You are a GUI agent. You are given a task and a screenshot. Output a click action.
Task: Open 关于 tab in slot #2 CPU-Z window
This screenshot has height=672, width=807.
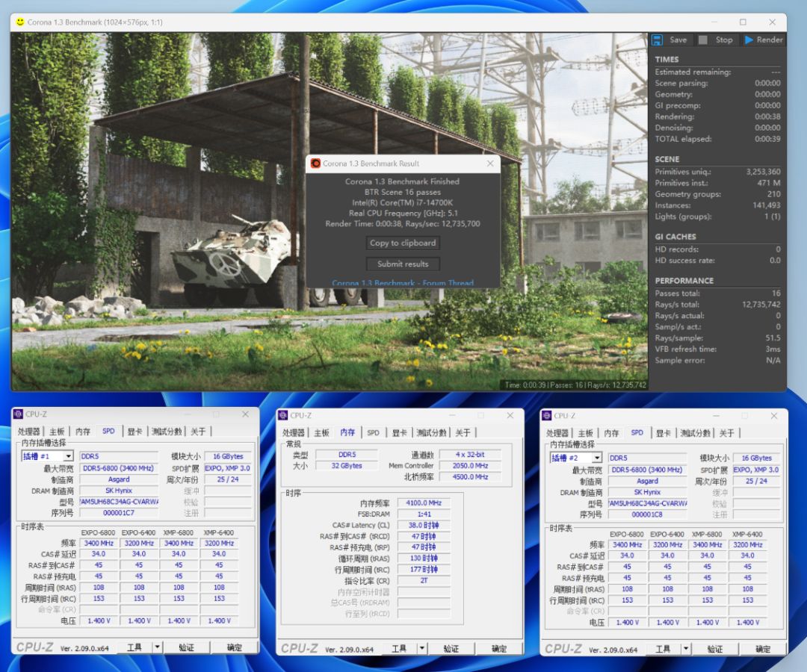[727, 433]
